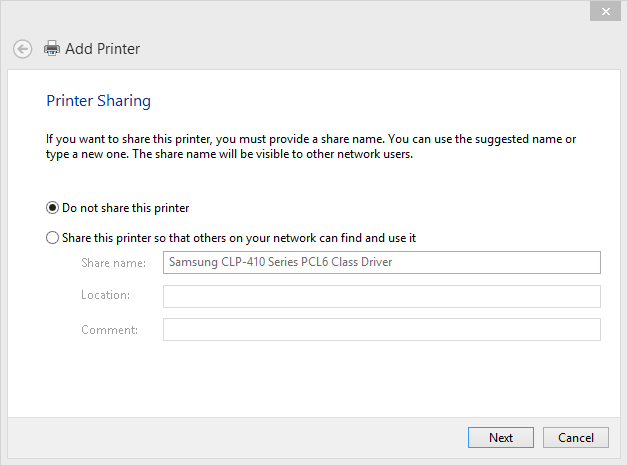Click the "Do not share this printer" label text
Screen dimensions: 627x466
126,208
